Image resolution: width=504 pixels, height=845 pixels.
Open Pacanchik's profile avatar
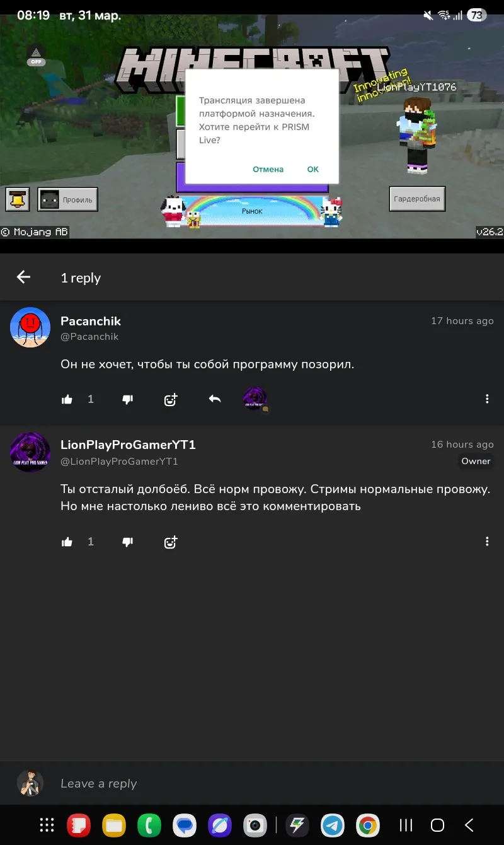pos(30,327)
